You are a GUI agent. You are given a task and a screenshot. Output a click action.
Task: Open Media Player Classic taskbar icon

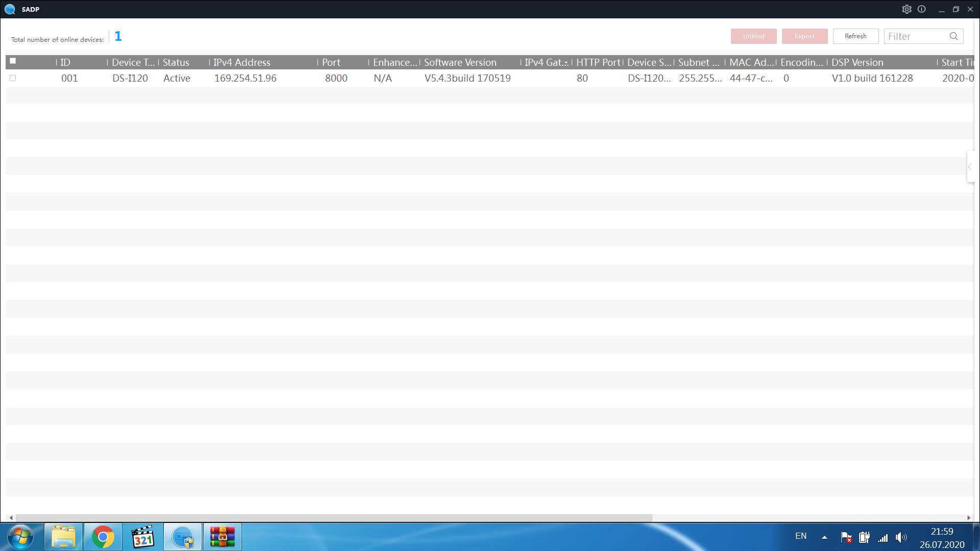click(x=143, y=537)
